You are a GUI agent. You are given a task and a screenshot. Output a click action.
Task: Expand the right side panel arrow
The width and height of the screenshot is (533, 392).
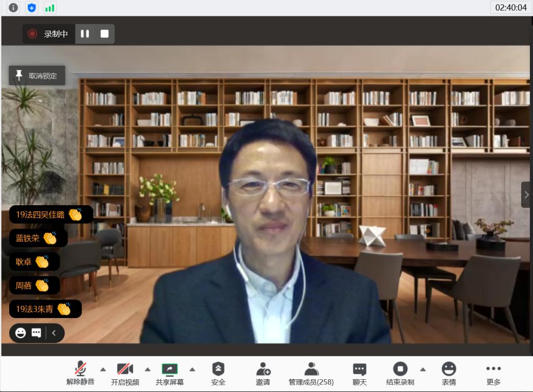[526, 194]
